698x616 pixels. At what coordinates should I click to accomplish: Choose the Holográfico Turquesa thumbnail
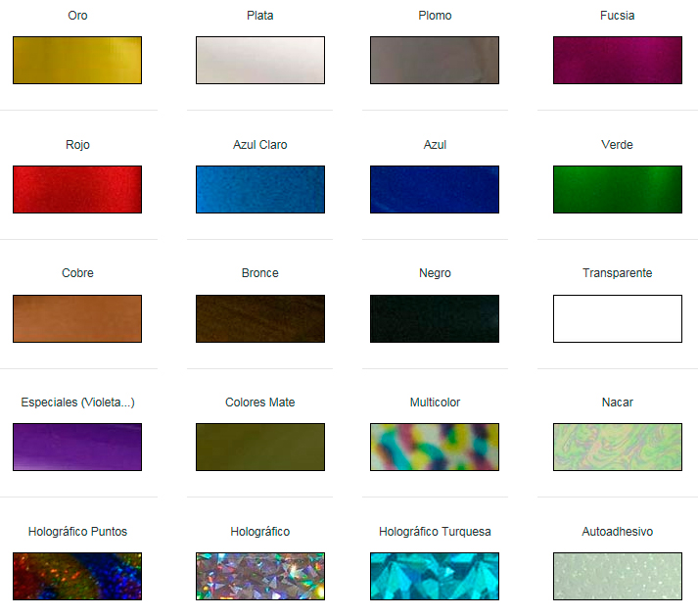435,577
